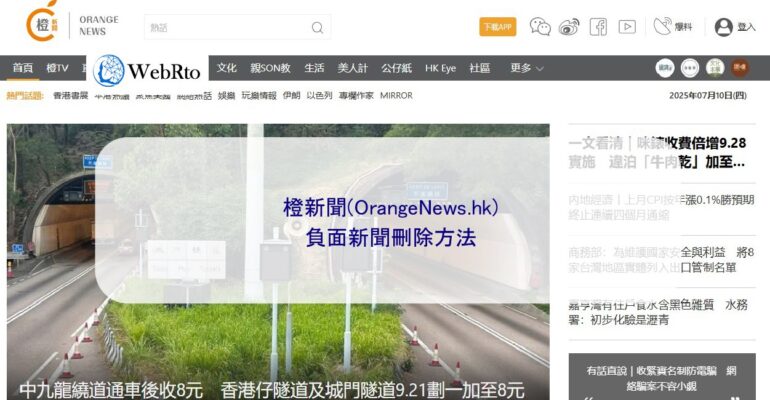770x400 pixels.
Task: Open article about 上月CPI按年漲0.1%
Action: pyautogui.click(x=661, y=207)
